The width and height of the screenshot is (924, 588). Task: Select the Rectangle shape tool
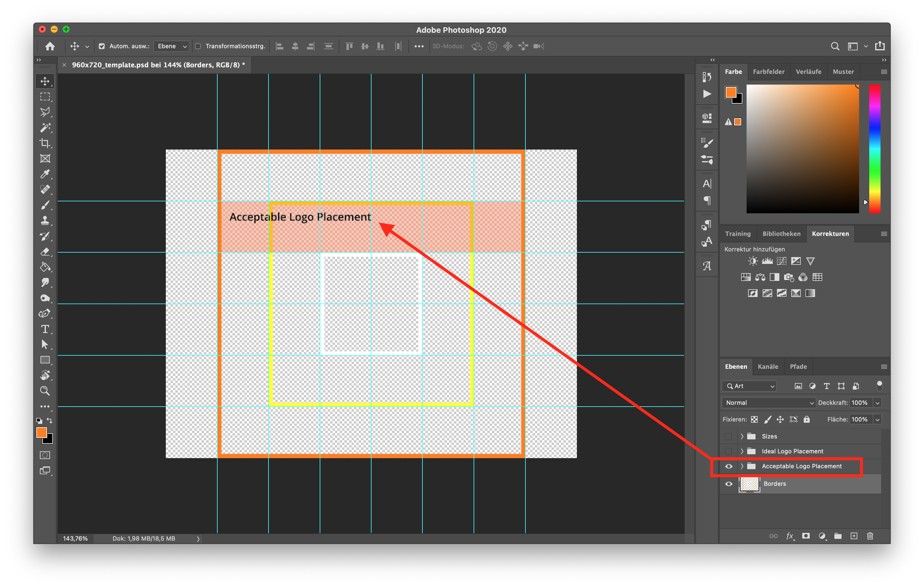45,360
